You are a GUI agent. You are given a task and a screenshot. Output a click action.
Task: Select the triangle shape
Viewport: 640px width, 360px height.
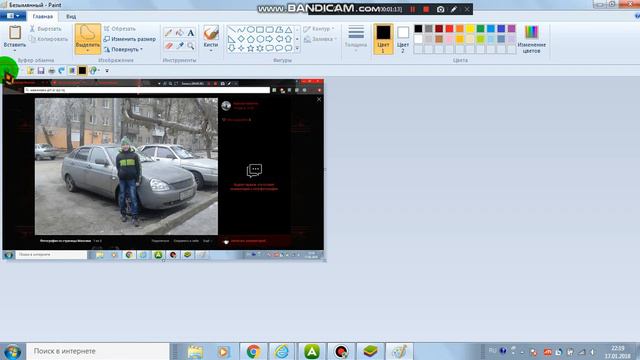pyautogui.click(x=289, y=30)
